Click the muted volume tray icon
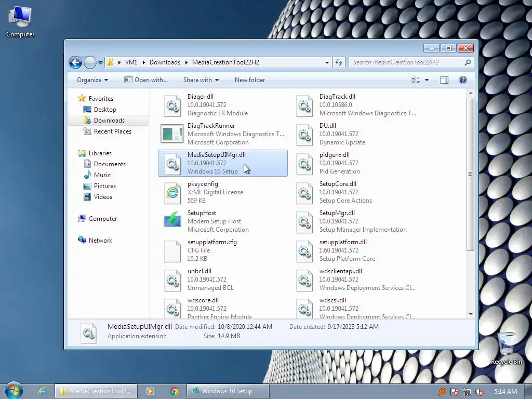 pos(480,392)
